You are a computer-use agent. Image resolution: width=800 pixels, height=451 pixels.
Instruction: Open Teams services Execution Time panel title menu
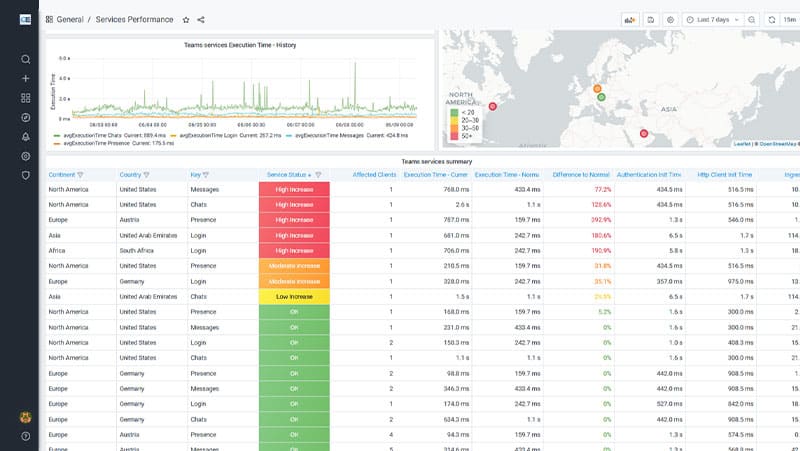point(240,45)
